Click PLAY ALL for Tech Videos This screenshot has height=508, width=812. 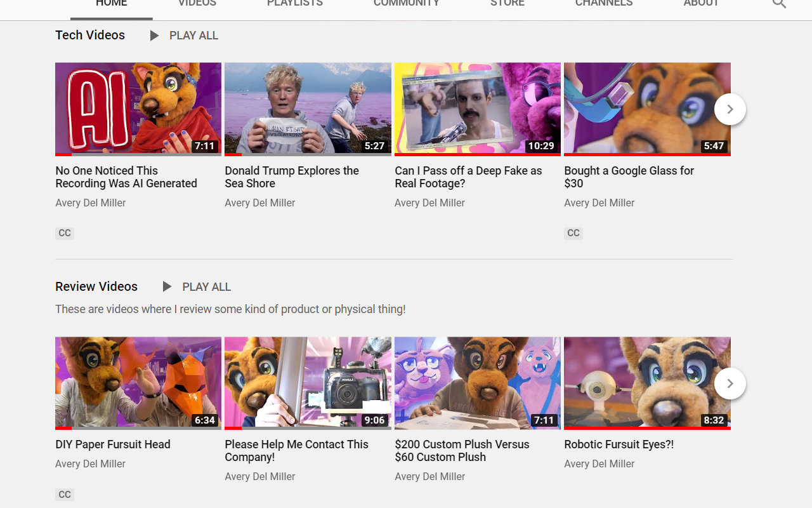pos(193,36)
